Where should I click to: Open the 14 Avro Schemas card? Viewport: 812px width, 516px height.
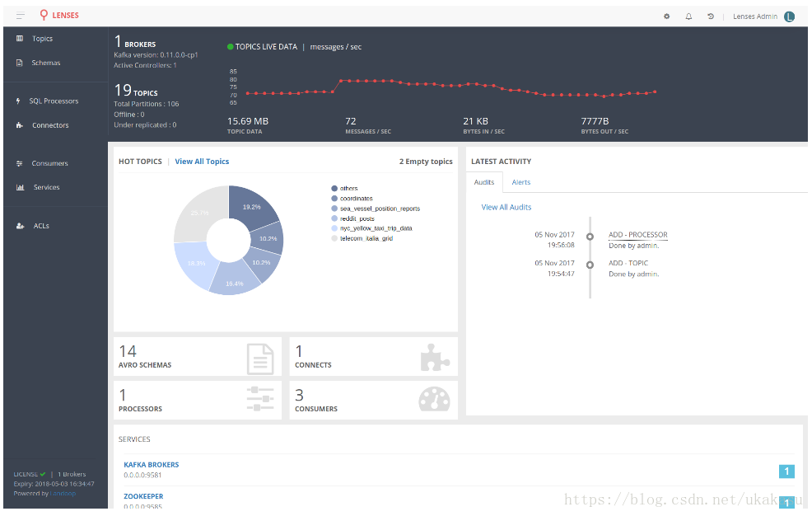click(198, 356)
